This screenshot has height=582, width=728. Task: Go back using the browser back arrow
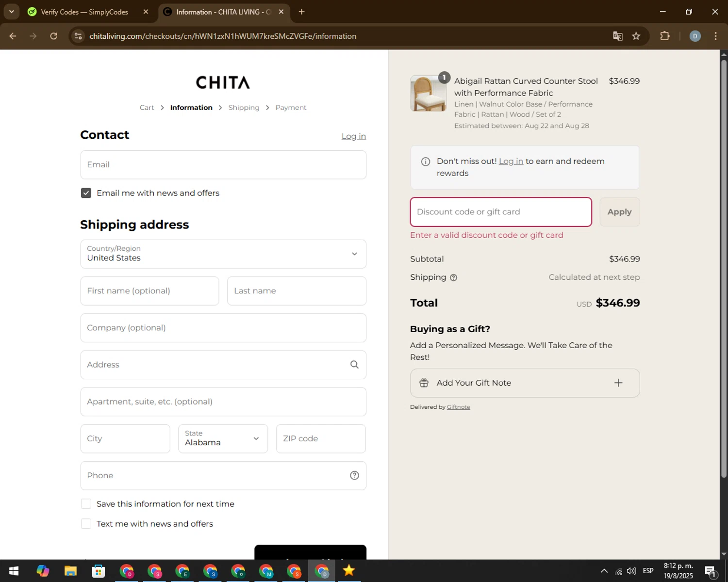click(x=13, y=36)
